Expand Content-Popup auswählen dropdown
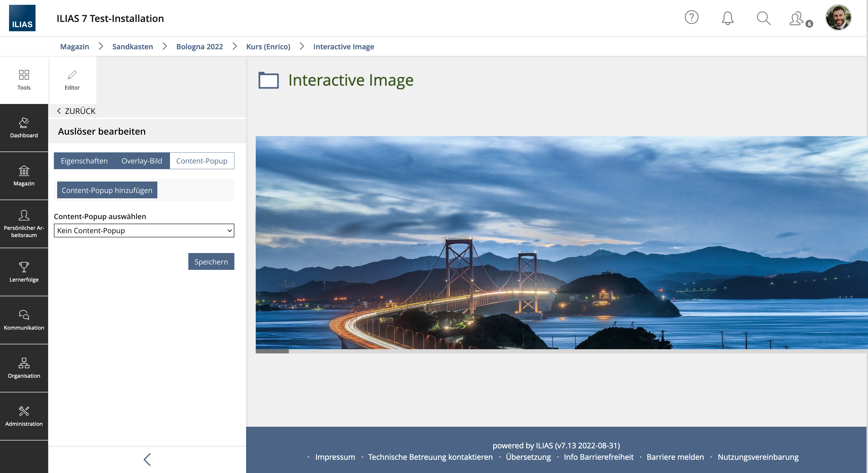The image size is (868, 473). 144,230
